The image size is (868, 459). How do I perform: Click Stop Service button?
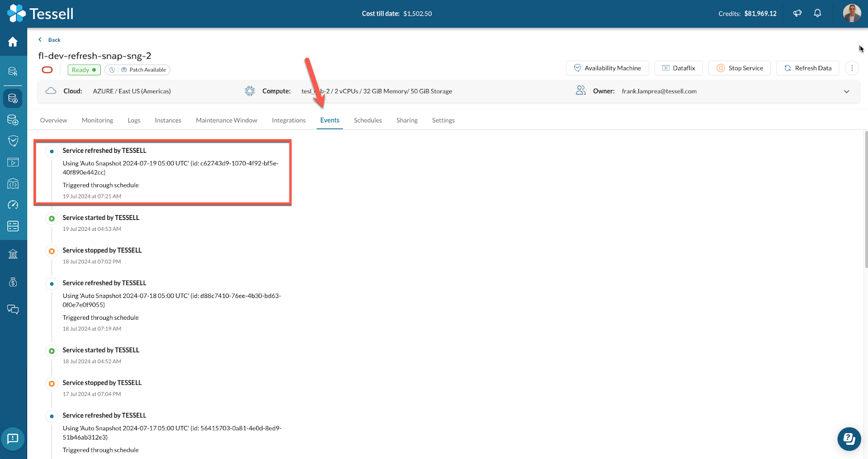pos(739,68)
